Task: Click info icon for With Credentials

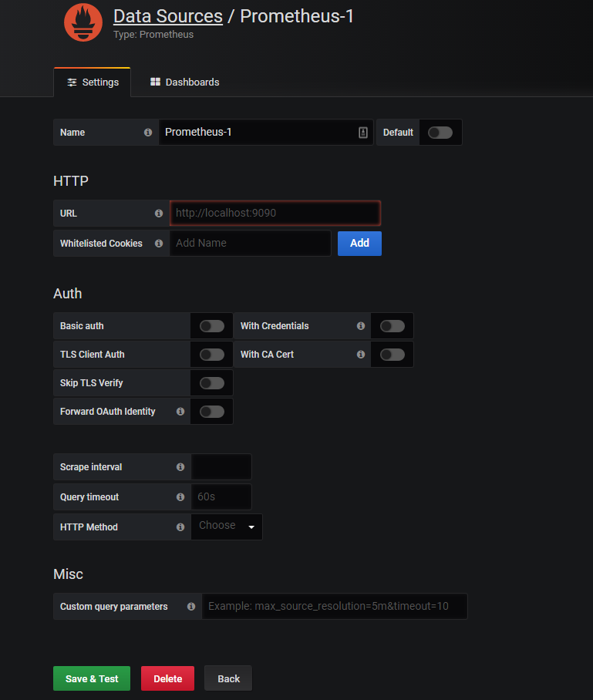Action: click(360, 326)
